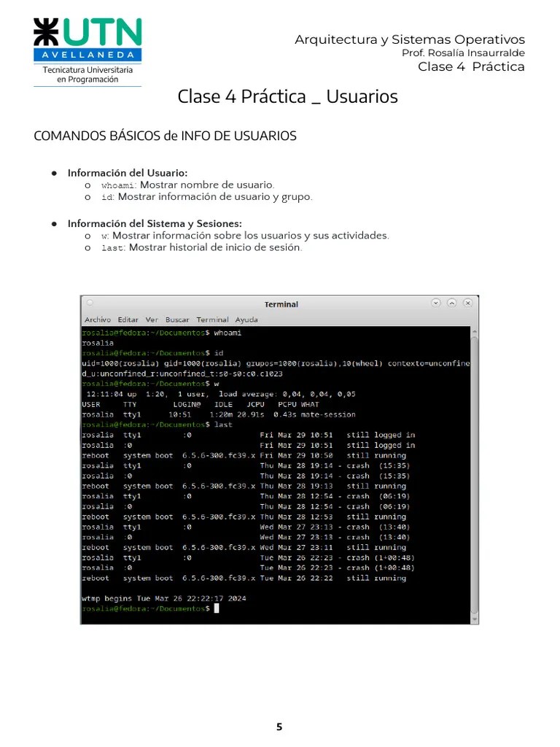The width and height of the screenshot is (560, 747).
Task: Click the Terminal title bar text
Action: click(281, 304)
